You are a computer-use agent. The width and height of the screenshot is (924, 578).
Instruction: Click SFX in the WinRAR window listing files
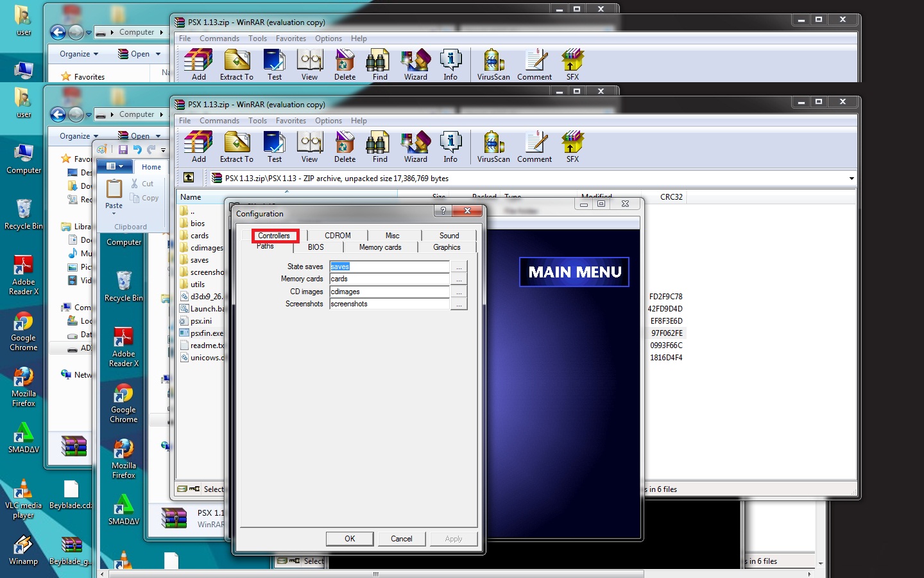572,146
